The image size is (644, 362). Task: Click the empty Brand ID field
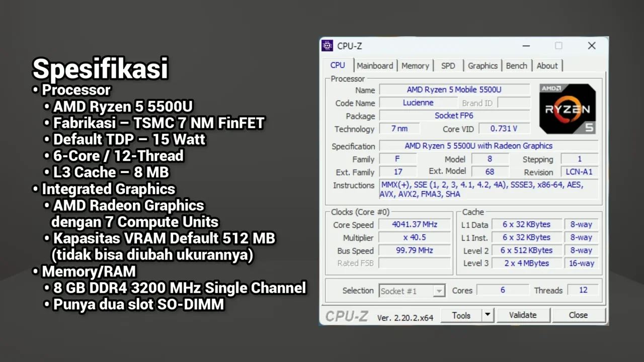[x=514, y=103]
